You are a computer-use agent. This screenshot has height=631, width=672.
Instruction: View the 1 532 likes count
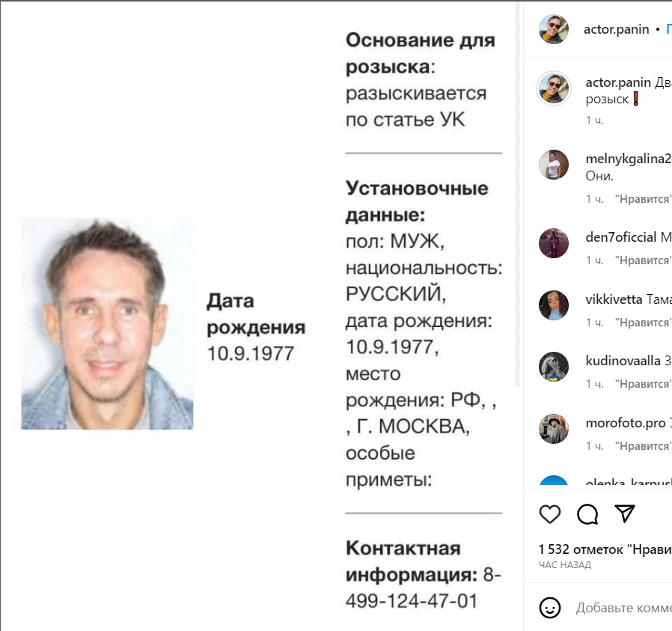(x=605, y=549)
